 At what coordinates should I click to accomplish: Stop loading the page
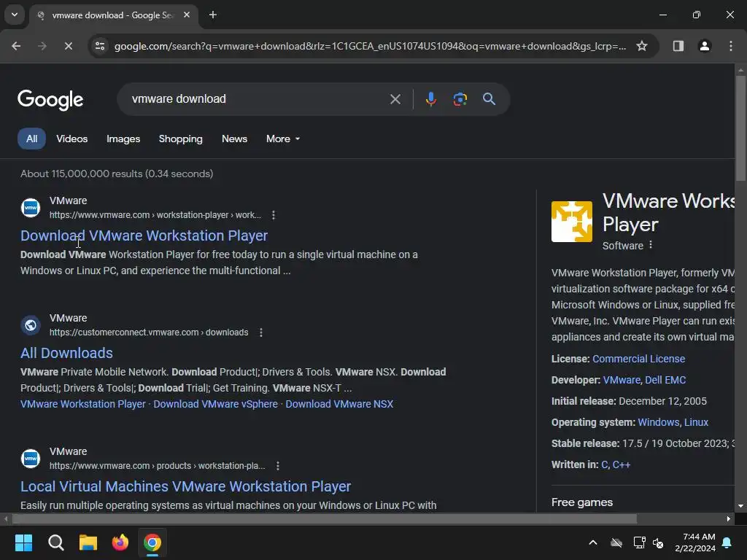pos(68,46)
